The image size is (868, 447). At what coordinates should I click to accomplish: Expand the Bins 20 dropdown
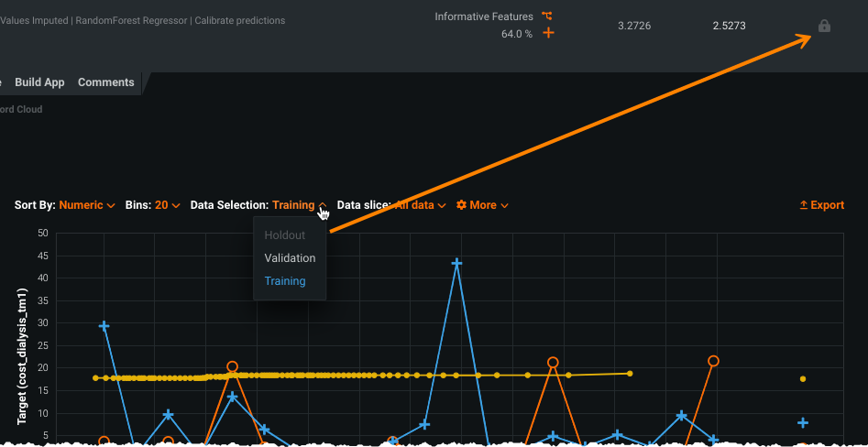pos(167,205)
